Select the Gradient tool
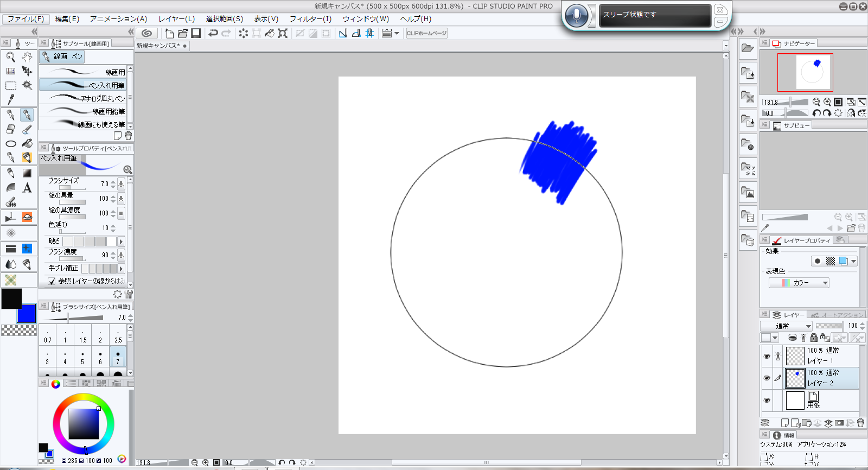The image size is (868, 470). 27,173
